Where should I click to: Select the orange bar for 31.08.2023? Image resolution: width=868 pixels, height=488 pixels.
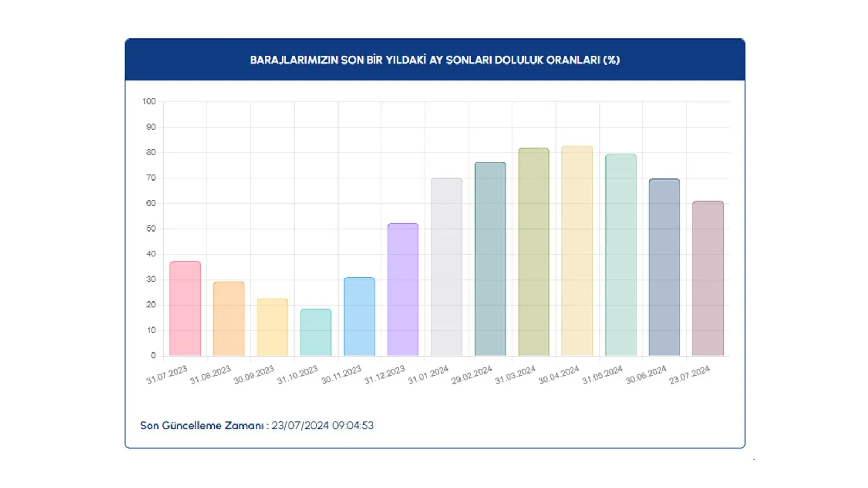(x=228, y=319)
